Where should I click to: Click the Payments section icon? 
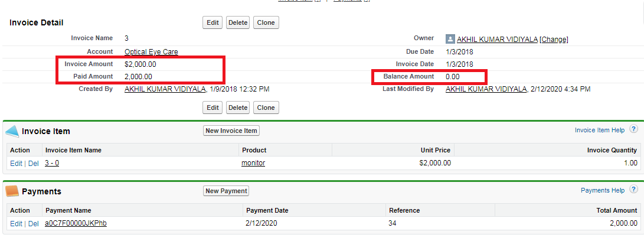coord(12,191)
